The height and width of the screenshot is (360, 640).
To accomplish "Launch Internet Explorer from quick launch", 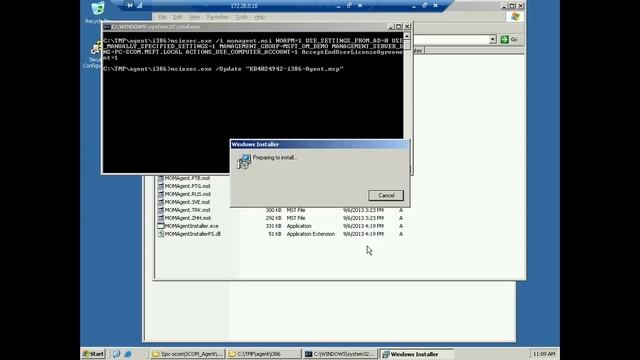I will [x=128, y=354].
